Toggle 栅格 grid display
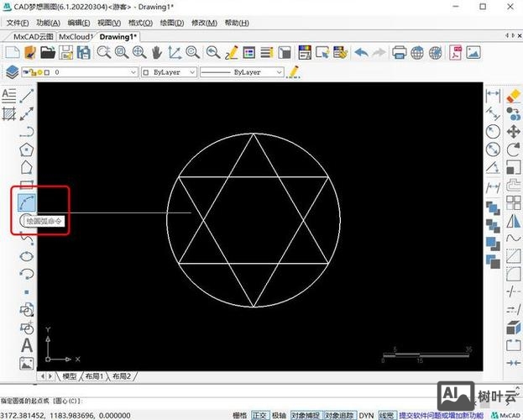 pyautogui.click(x=240, y=415)
